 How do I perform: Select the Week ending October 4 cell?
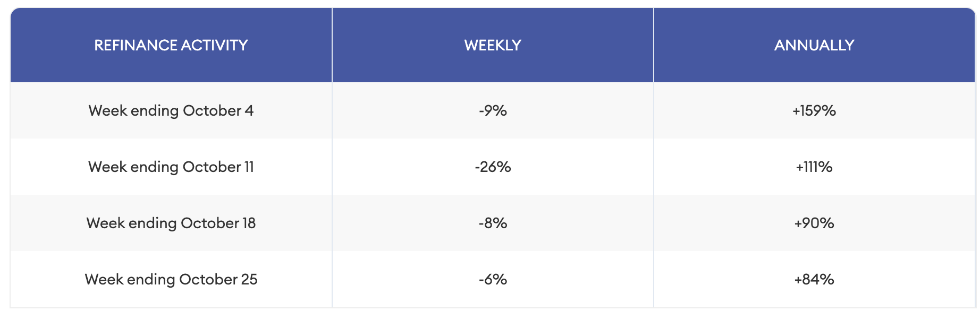tap(171, 110)
